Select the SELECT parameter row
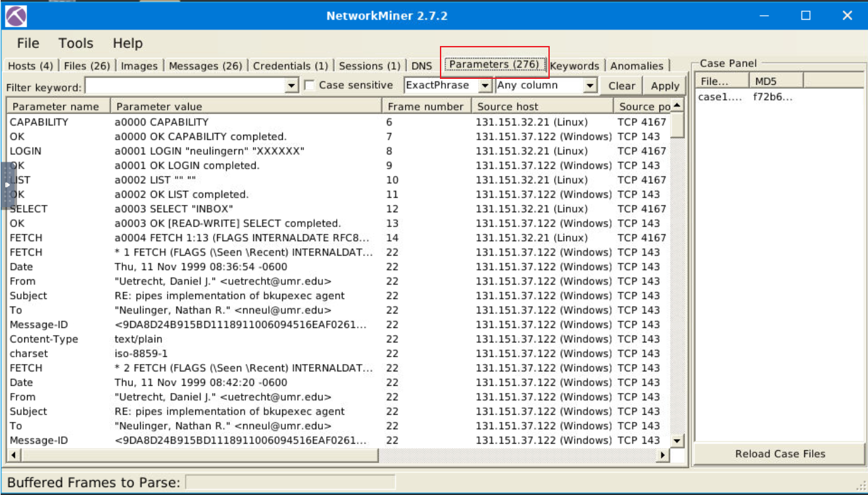The width and height of the screenshot is (868, 495). [x=339, y=209]
